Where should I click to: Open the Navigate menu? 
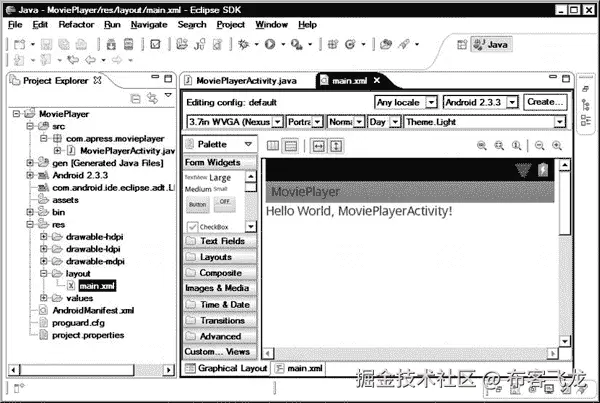[x=149, y=25]
